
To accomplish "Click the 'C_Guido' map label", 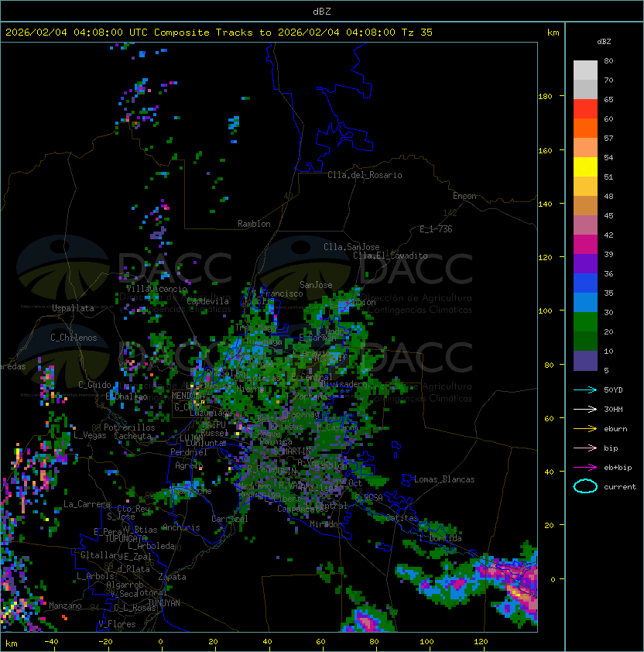I will click(94, 385).
